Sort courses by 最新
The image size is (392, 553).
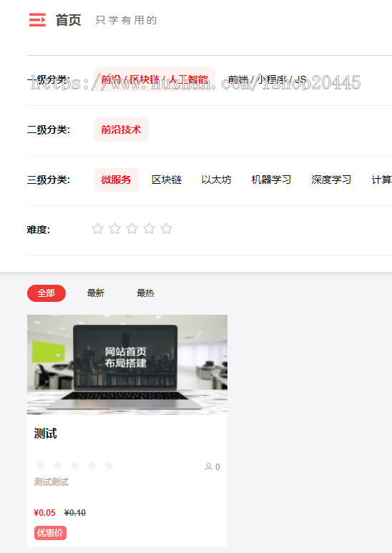(96, 293)
